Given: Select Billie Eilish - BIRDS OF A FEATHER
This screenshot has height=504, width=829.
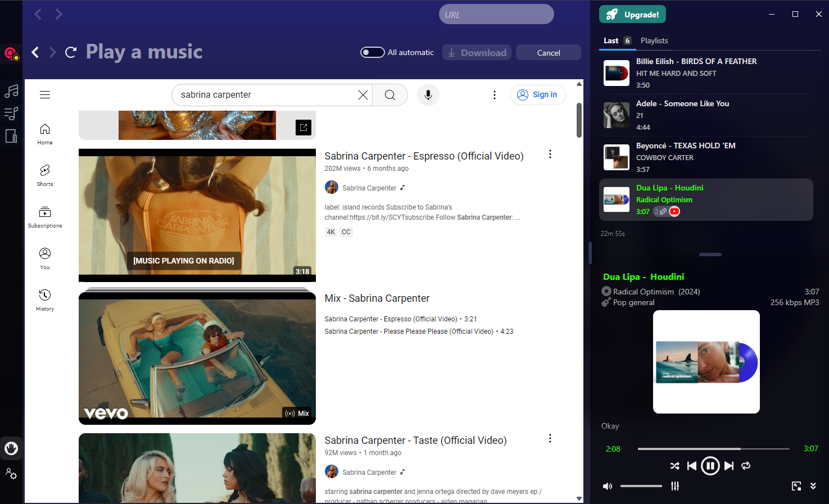Looking at the screenshot, I should (705, 73).
